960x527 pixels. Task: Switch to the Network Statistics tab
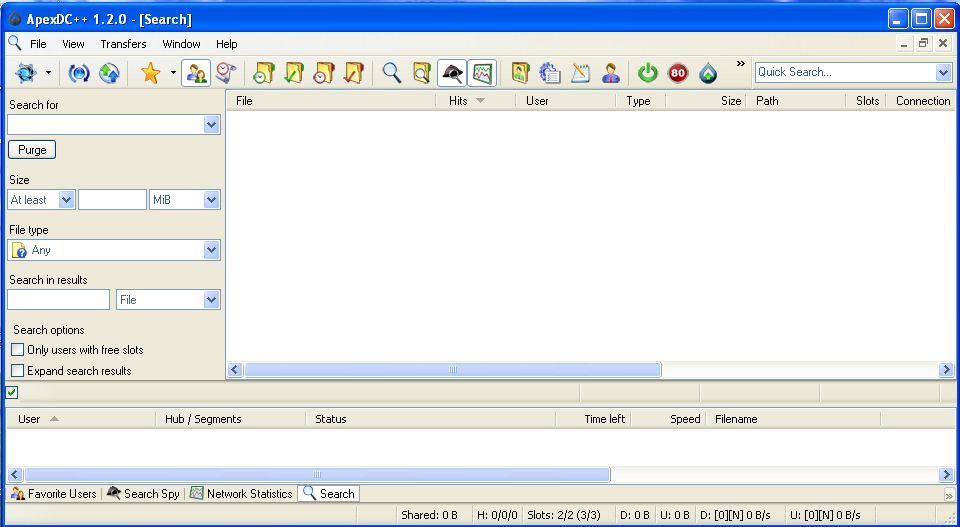pos(241,493)
